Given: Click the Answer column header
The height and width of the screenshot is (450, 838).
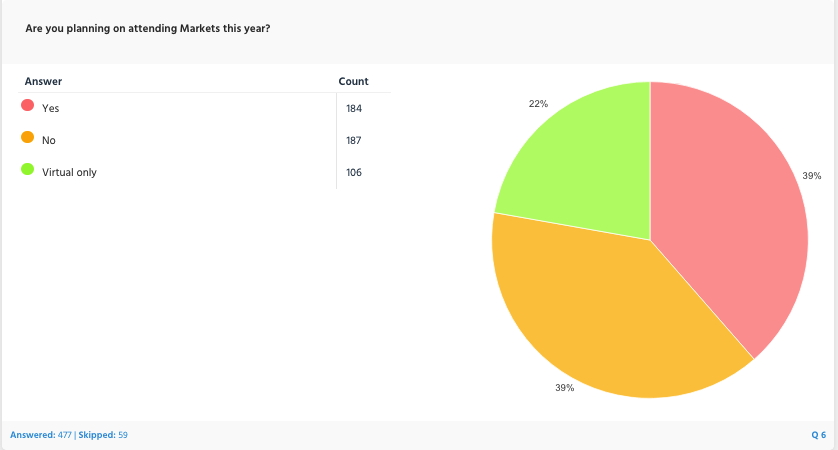Looking at the screenshot, I should [43, 81].
